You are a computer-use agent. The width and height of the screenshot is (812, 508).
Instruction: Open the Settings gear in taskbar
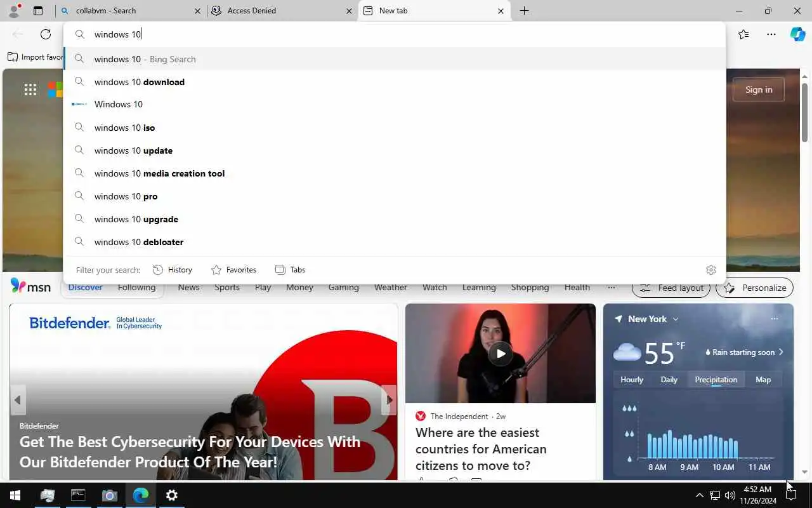[x=172, y=495]
